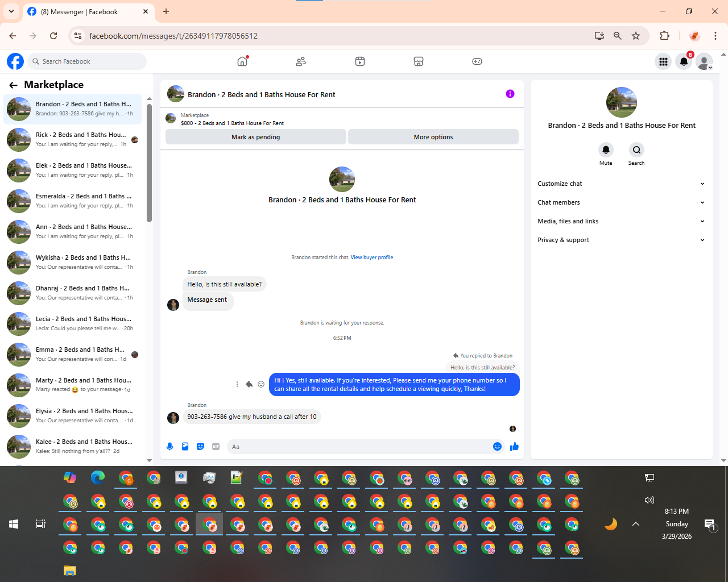Mute the conversation with the bell icon

click(606, 150)
